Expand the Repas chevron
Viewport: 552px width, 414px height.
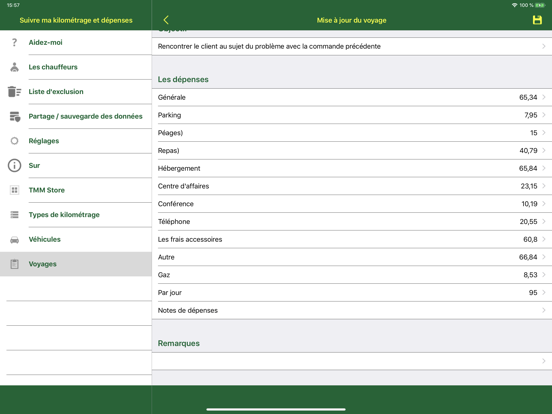(x=544, y=150)
